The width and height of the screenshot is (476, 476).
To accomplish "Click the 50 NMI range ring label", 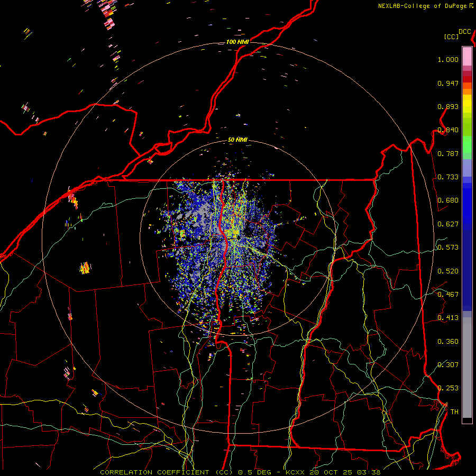I will (x=237, y=140).
